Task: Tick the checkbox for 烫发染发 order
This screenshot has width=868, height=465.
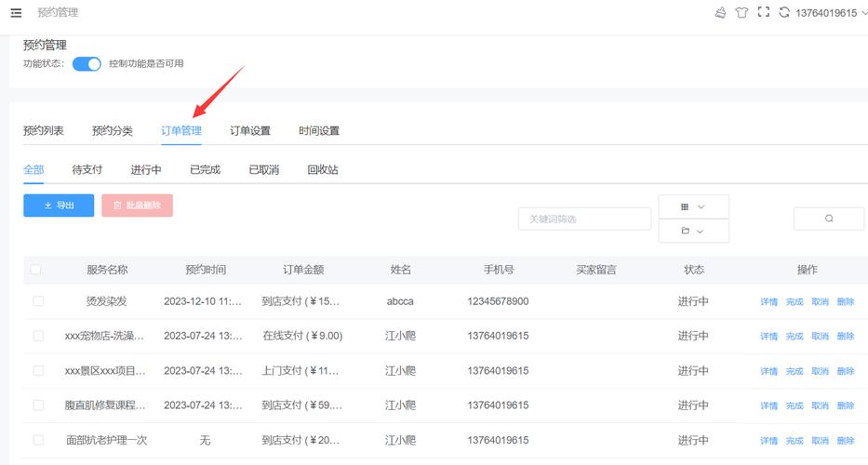Action: [x=38, y=301]
